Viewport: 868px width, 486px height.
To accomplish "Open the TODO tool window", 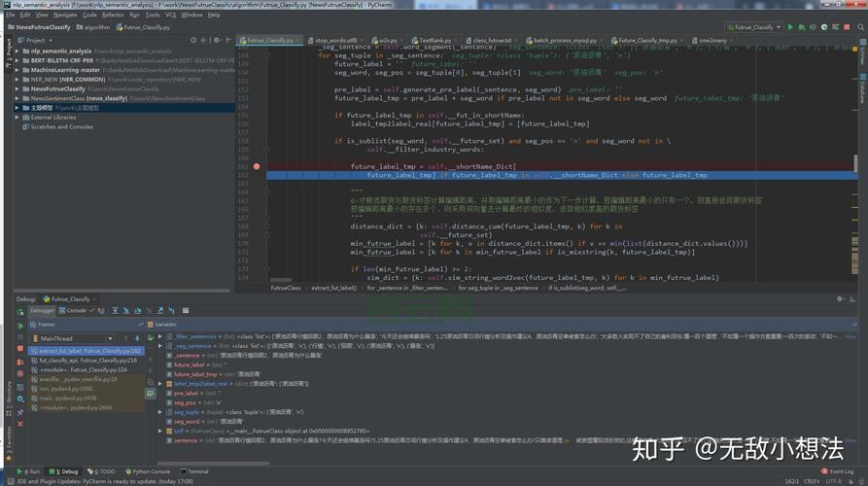I will (102, 471).
